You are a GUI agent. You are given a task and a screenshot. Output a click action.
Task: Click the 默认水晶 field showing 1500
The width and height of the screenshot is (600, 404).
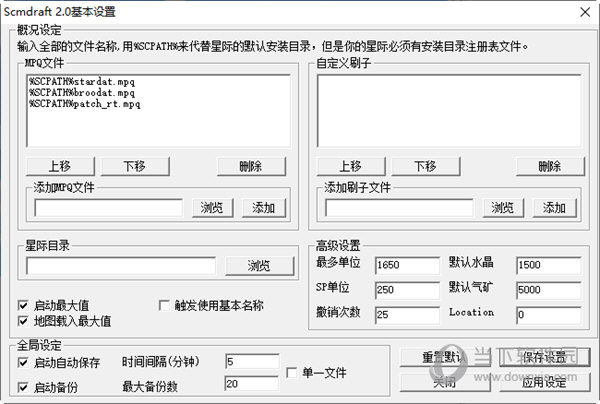548,265
